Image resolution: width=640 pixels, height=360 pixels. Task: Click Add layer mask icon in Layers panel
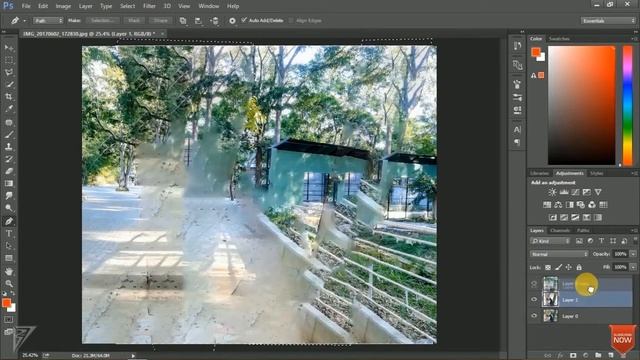pyautogui.click(x=573, y=356)
